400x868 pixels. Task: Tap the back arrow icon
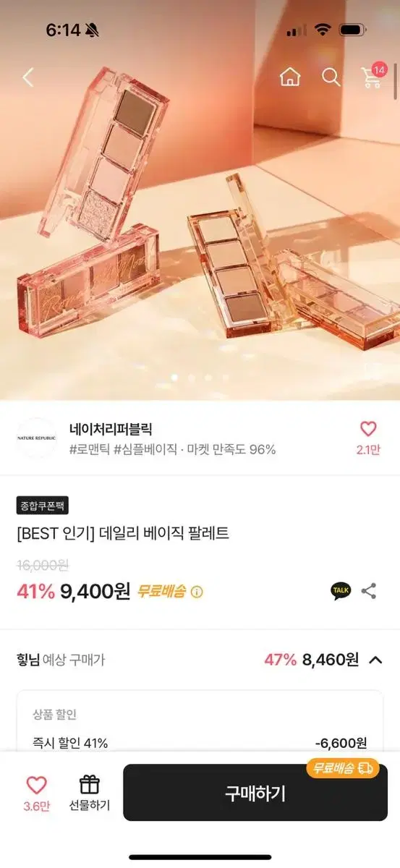pyautogui.click(x=27, y=77)
